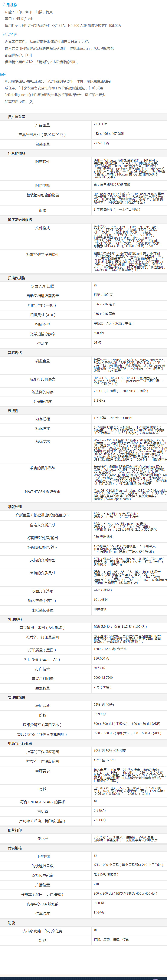This screenshot has width=167, height=980.
Task: Click the 15°C 至 32.5°C value
Action: (104, 760)
